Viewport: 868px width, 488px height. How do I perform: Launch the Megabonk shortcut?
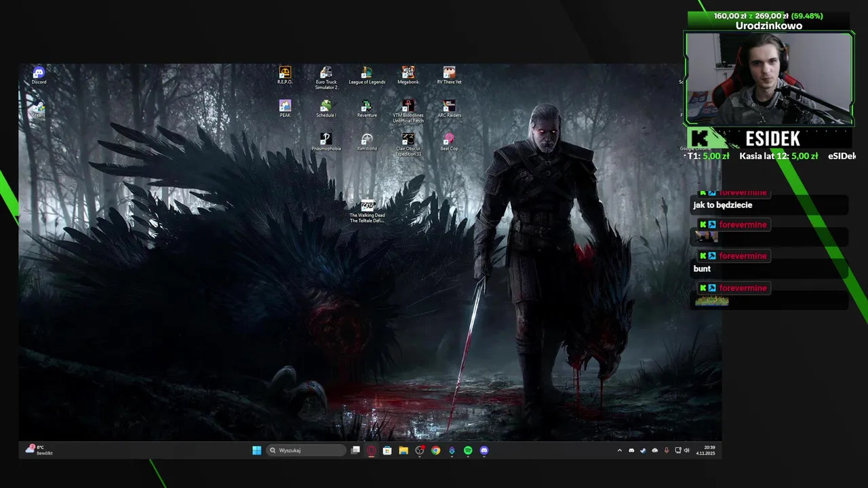point(408,75)
